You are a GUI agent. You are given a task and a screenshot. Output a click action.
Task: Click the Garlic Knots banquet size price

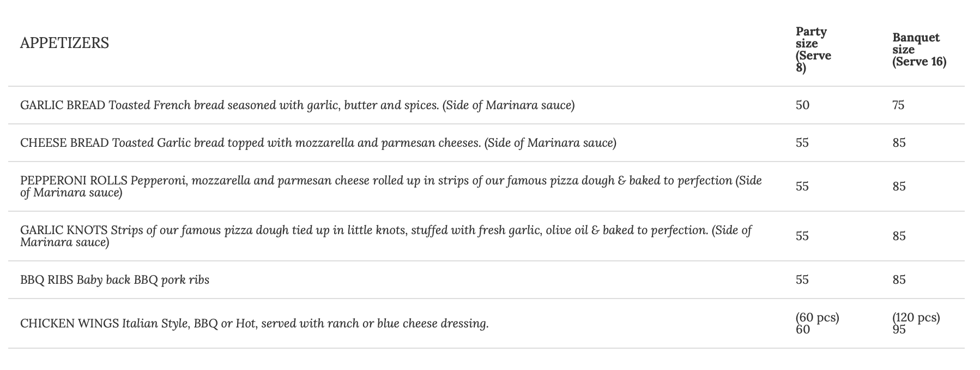899,236
